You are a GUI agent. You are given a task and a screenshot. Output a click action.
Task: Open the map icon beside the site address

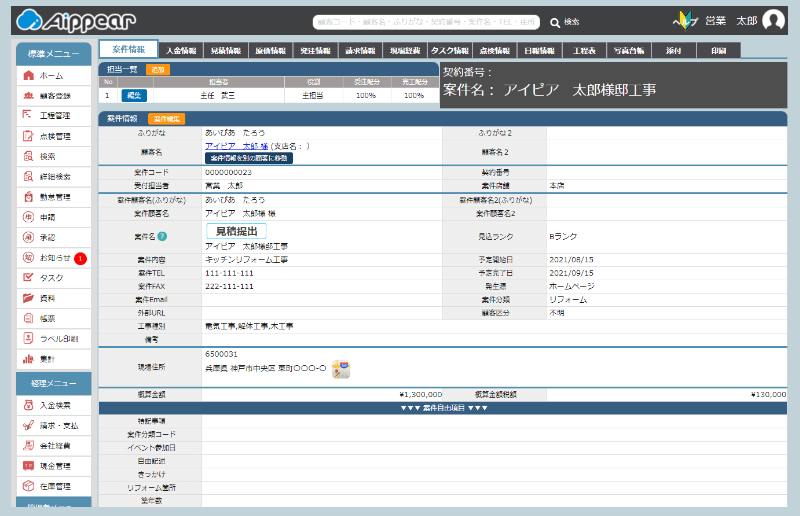[x=340, y=369]
